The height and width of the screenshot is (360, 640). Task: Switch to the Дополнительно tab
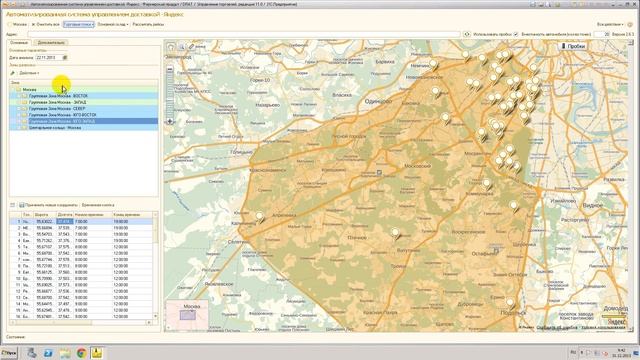[51, 42]
